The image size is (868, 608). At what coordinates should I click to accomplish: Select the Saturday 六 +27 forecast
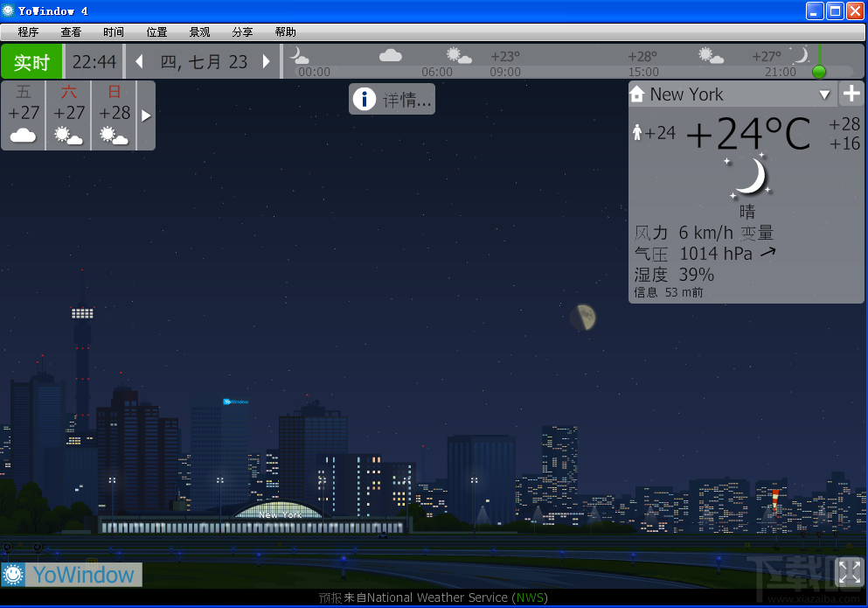69,115
